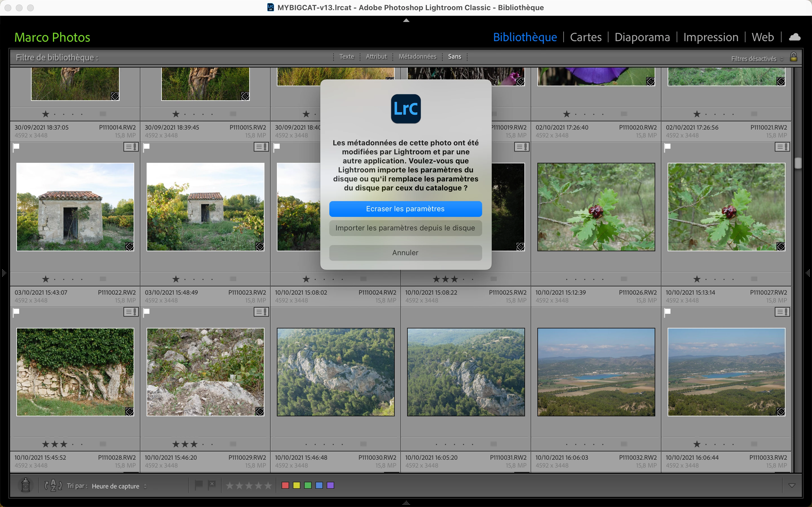The height and width of the screenshot is (507, 812).
Task: Switch to the Cartes module
Action: point(586,37)
